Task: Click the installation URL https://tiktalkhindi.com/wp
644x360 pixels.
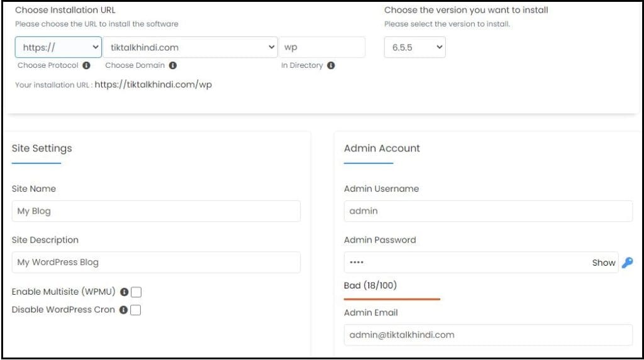Action: 153,85
